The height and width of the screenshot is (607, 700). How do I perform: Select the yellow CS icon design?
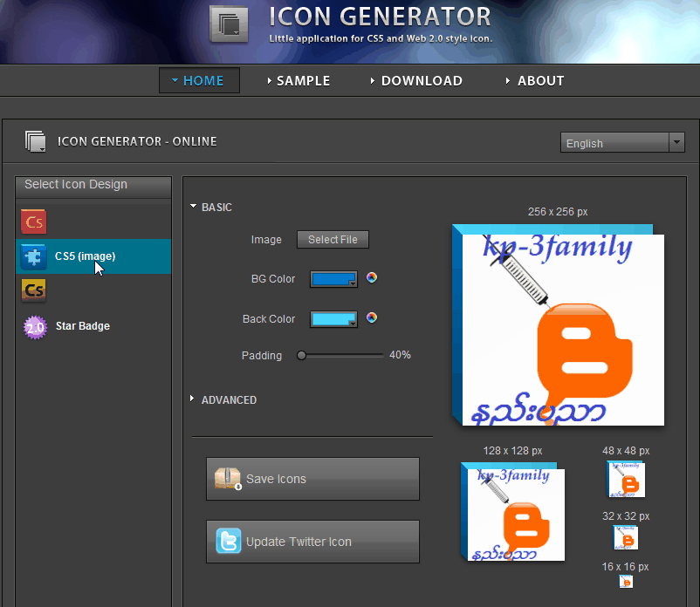[x=33, y=290]
